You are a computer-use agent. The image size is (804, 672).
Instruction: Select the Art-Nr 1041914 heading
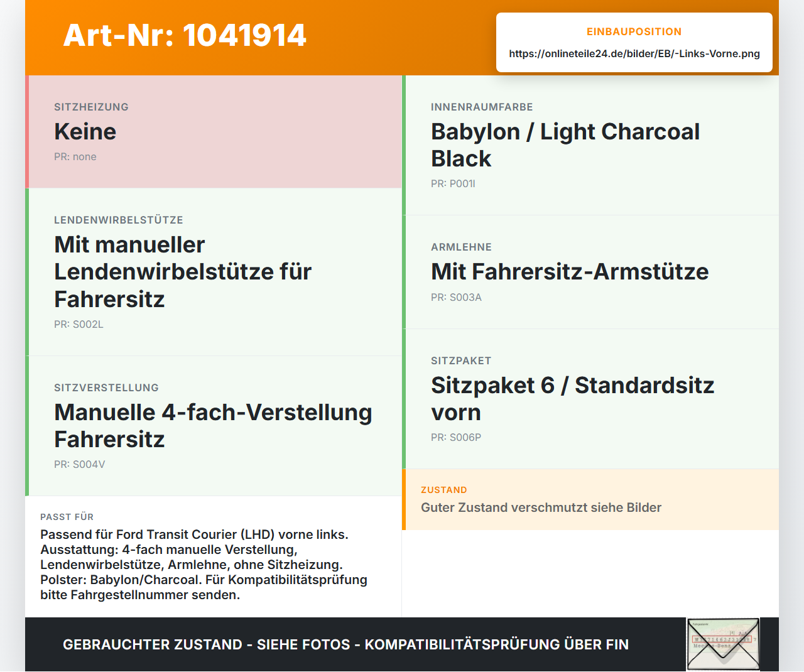point(185,35)
